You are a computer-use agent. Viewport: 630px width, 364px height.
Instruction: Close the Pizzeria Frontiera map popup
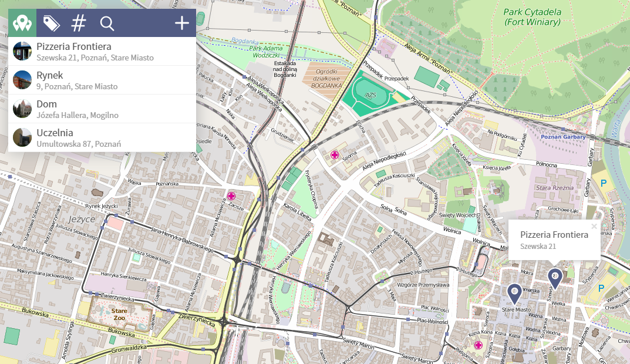coord(594,226)
